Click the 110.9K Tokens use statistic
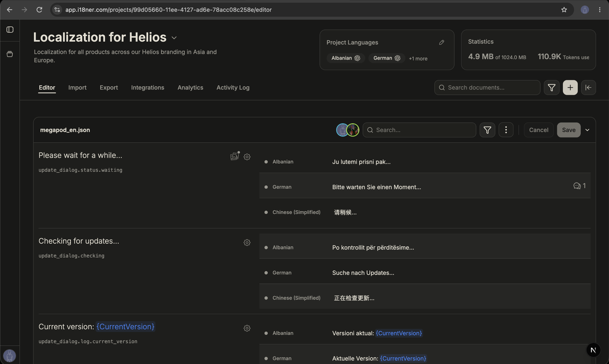Image resolution: width=609 pixels, height=364 pixels. (563, 57)
